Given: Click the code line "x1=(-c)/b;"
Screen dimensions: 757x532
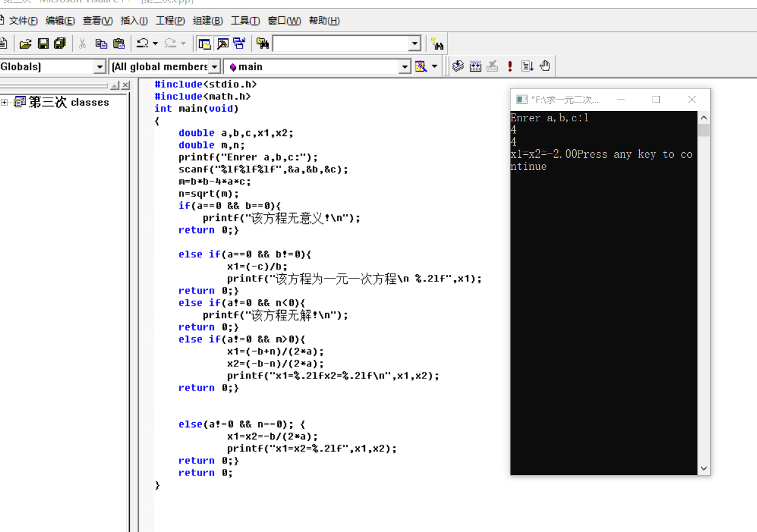Looking at the screenshot, I should coord(257,266).
